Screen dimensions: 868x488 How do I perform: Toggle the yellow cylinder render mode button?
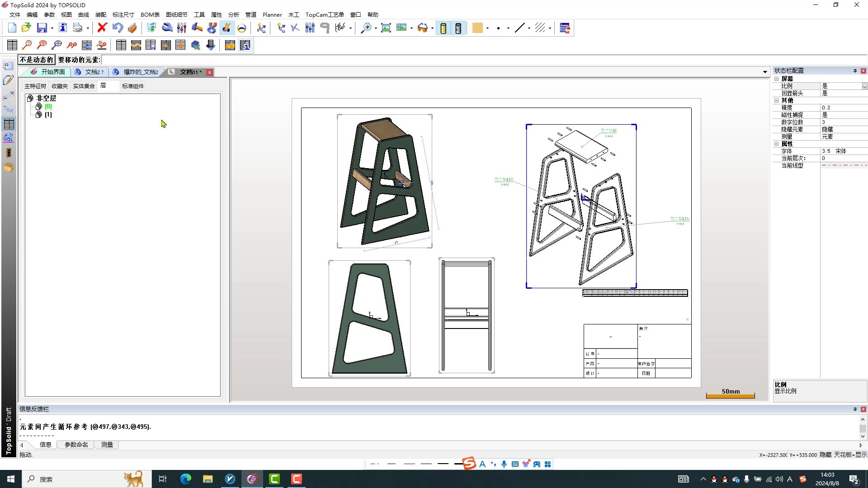click(443, 28)
